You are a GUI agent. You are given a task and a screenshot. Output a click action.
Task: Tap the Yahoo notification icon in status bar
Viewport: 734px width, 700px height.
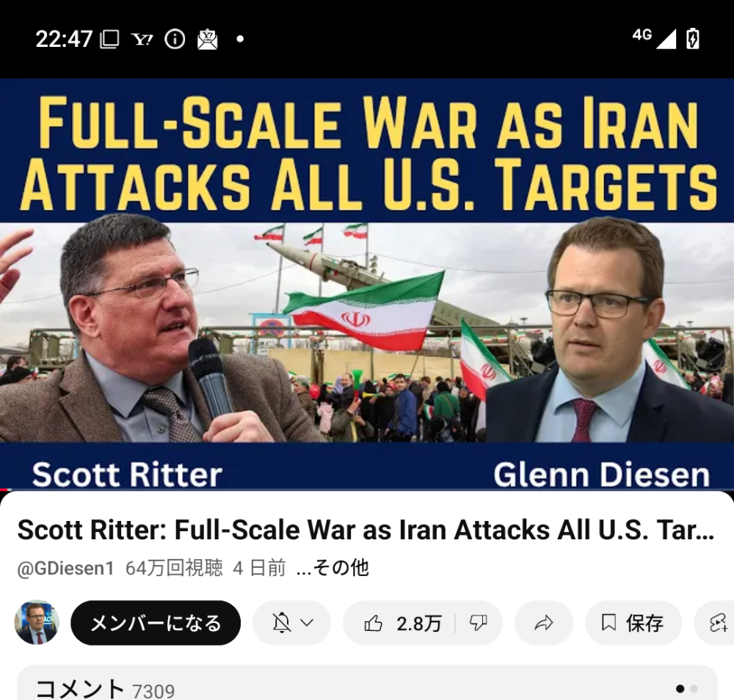click(x=142, y=40)
